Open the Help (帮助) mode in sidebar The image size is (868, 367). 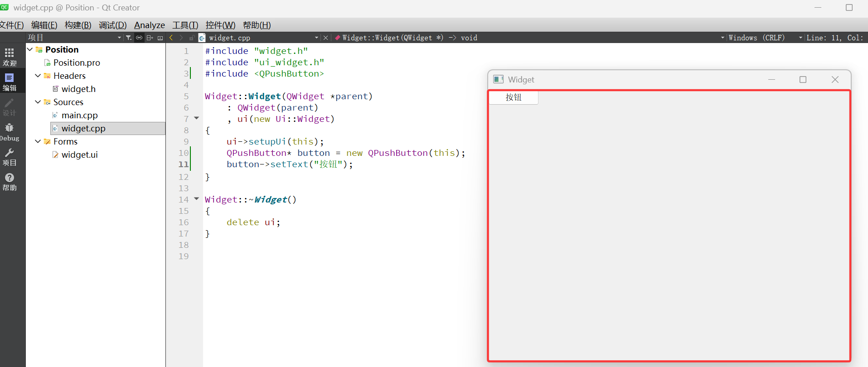point(10,182)
